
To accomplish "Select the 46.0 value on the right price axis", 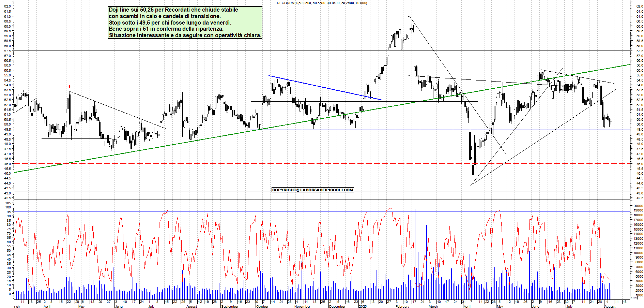I will tap(640, 164).
